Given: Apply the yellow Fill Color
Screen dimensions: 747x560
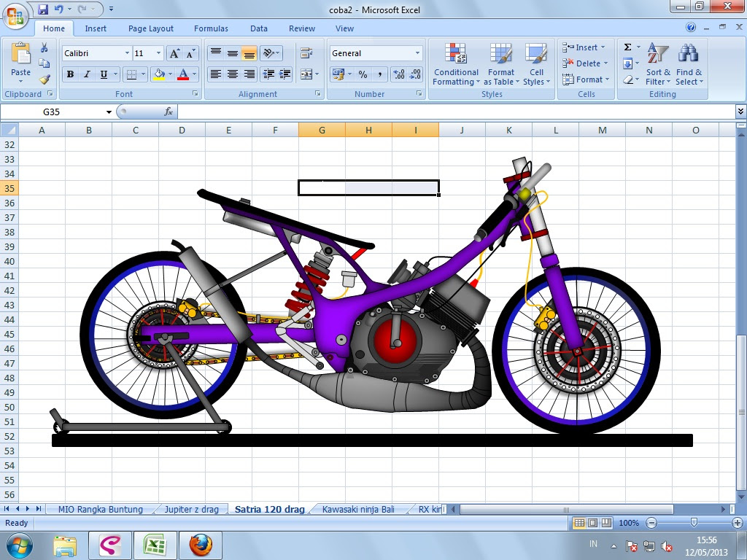Looking at the screenshot, I should (x=158, y=74).
